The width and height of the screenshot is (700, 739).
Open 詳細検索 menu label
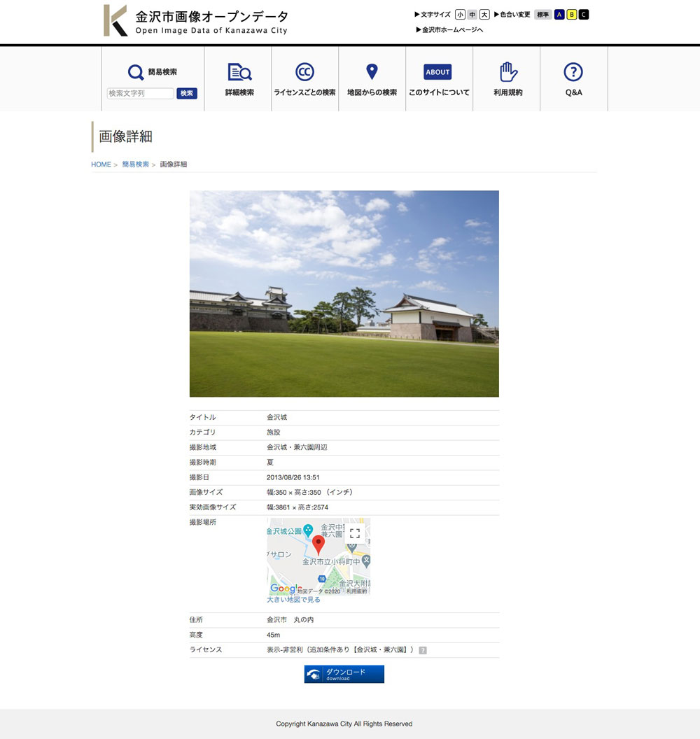[239, 92]
